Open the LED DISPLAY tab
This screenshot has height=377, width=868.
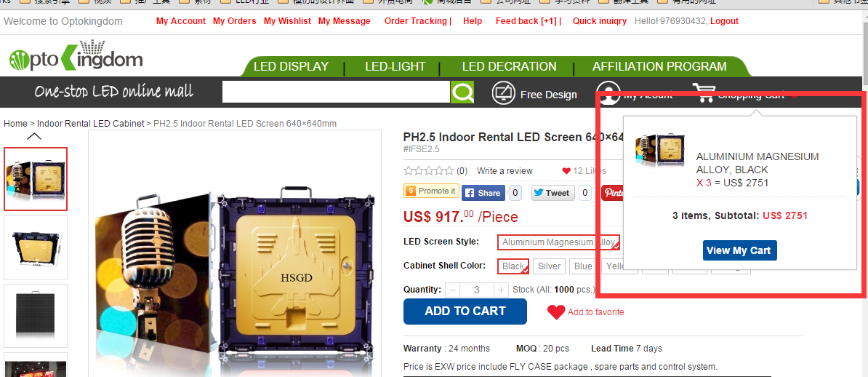pos(292,66)
